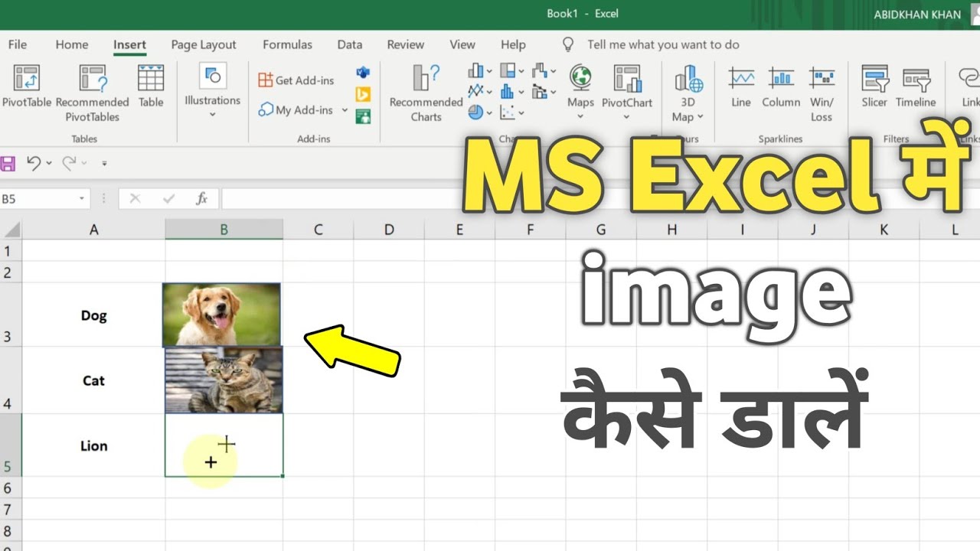Viewport: 980px width, 551px height.
Task: Insert a scatter or bubble chart
Action: (x=508, y=112)
